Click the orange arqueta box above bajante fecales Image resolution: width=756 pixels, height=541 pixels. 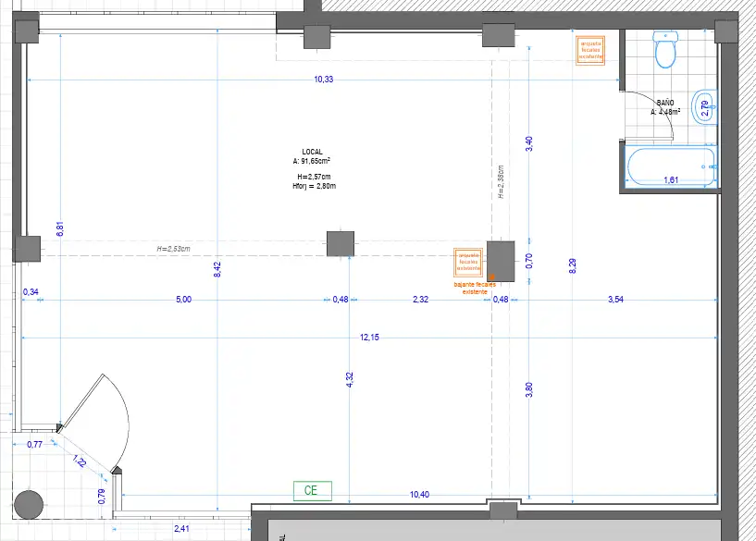(468, 262)
